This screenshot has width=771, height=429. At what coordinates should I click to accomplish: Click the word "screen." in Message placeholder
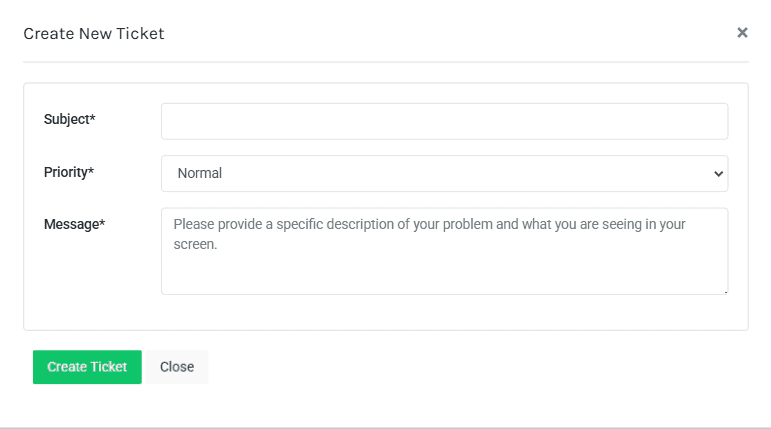coord(195,243)
